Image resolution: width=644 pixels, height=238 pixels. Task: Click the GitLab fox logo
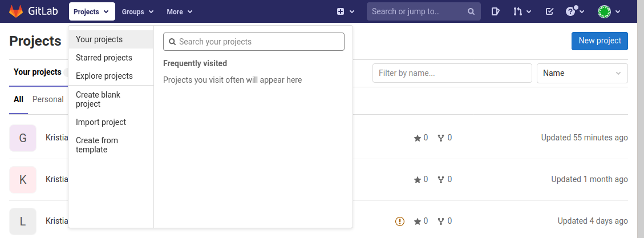click(x=16, y=11)
